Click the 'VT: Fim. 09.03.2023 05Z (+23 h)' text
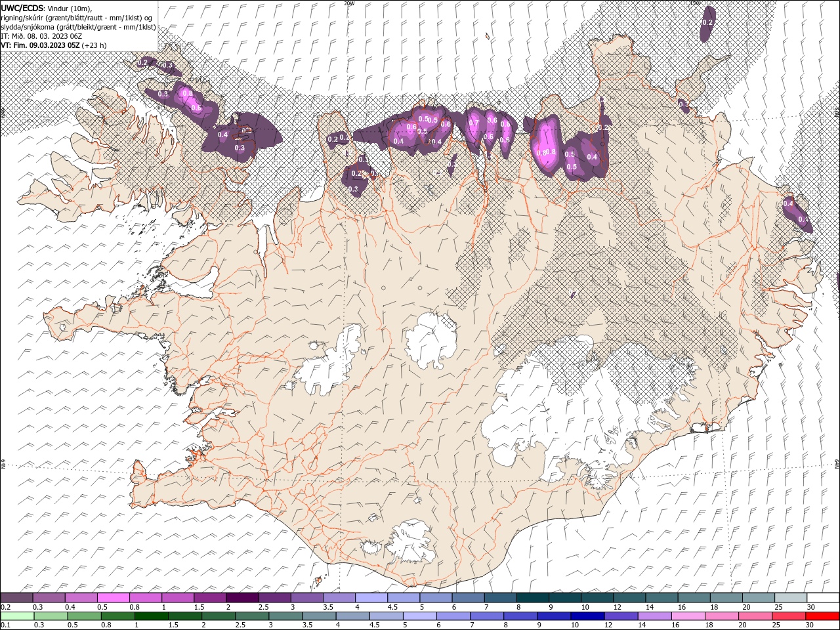The image size is (840, 630). coord(54,45)
